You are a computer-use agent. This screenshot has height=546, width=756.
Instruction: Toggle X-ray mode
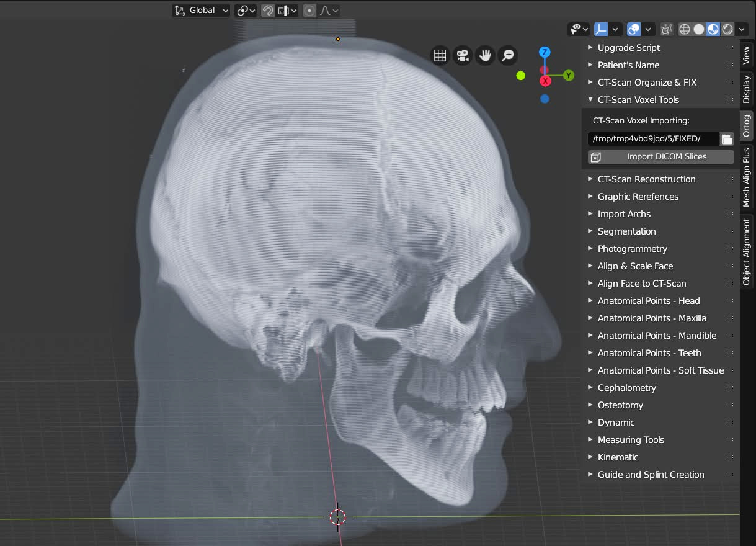tap(667, 29)
